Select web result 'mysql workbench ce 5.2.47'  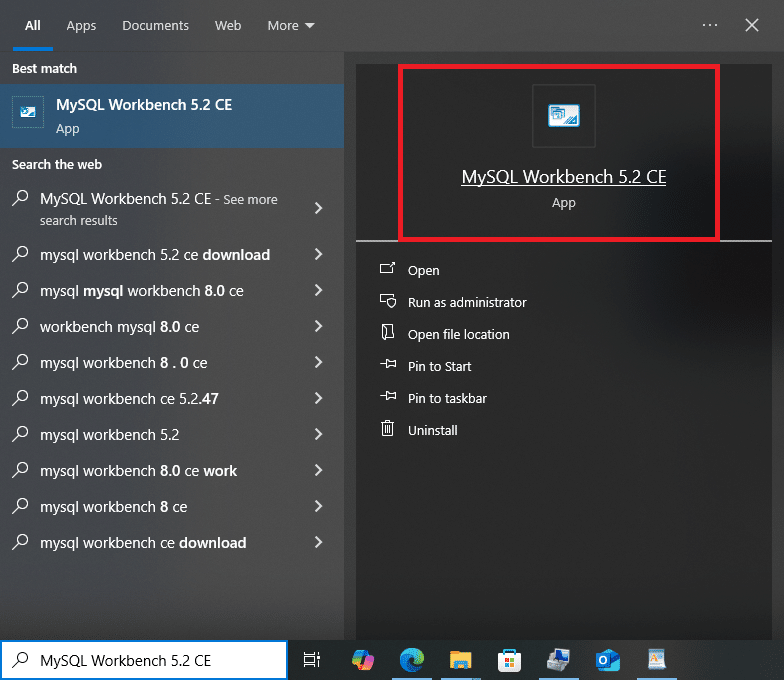pyautogui.click(x=172, y=398)
